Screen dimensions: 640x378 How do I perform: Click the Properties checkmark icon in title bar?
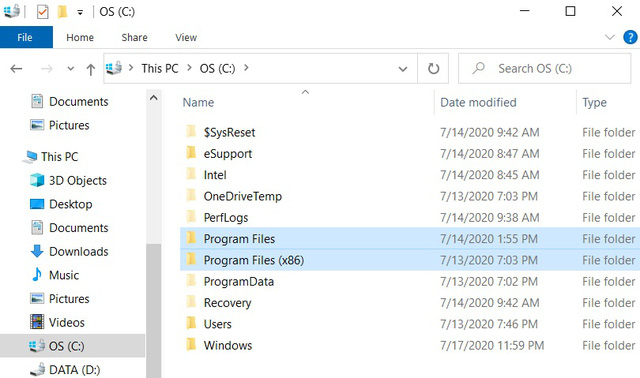(42, 12)
